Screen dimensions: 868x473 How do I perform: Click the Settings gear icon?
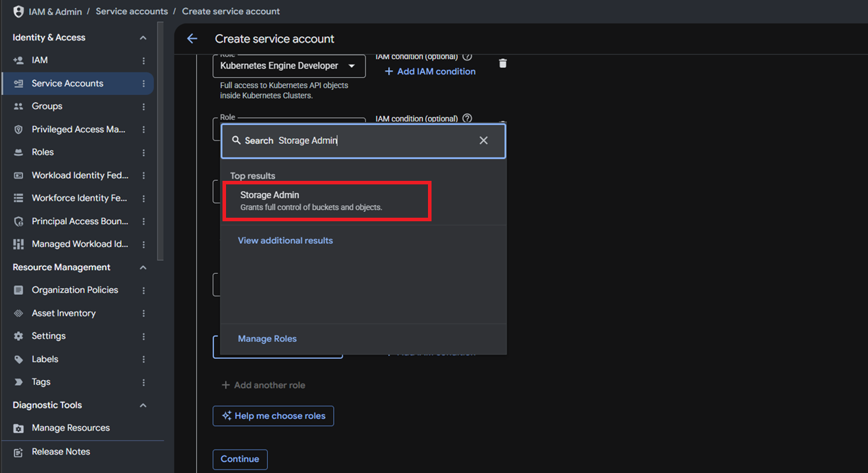click(18, 336)
